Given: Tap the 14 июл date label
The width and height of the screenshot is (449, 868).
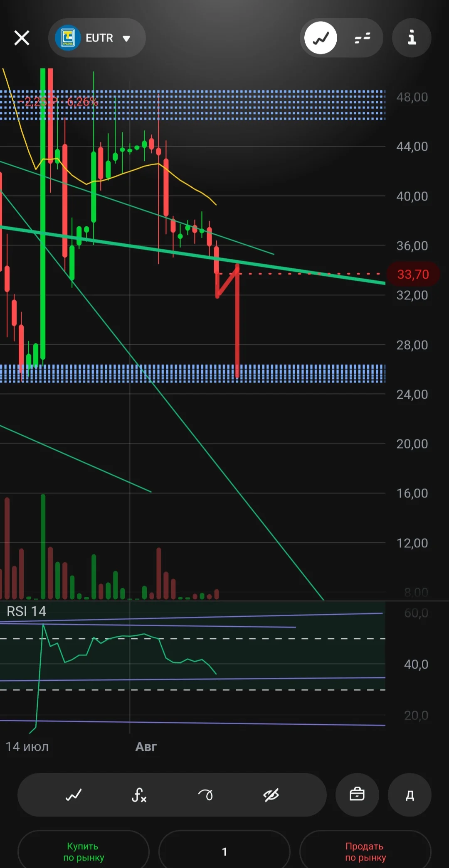Looking at the screenshot, I should [27, 747].
